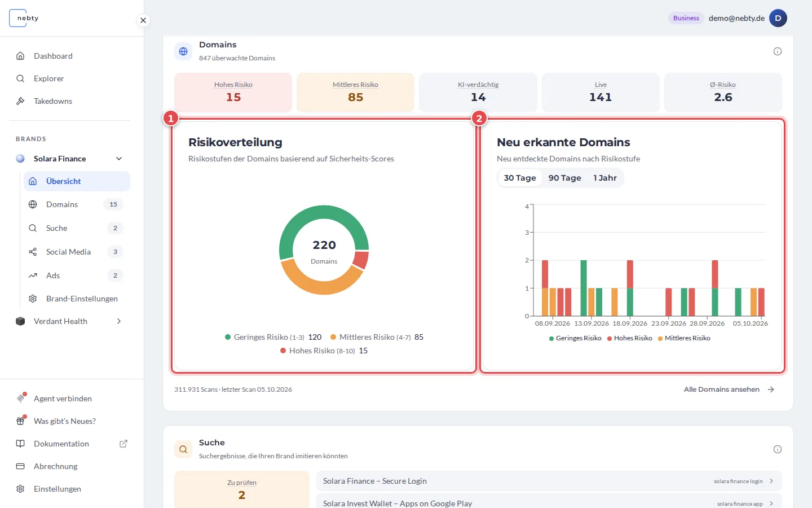This screenshot has height=508, width=812.
Task: Toggle the Hohes Risiko legend in the bar chart
Action: pos(629,338)
